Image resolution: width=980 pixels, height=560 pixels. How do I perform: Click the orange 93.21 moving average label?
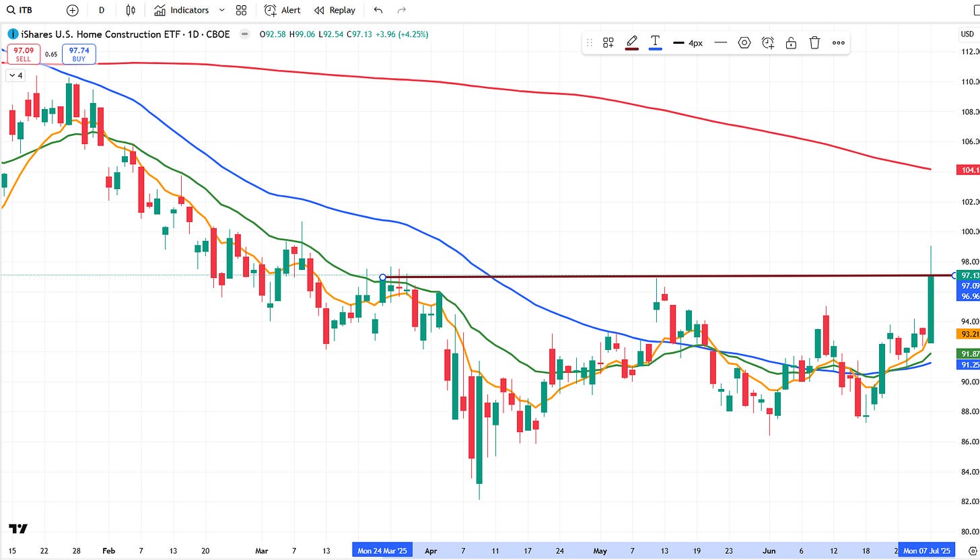pos(968,333)
